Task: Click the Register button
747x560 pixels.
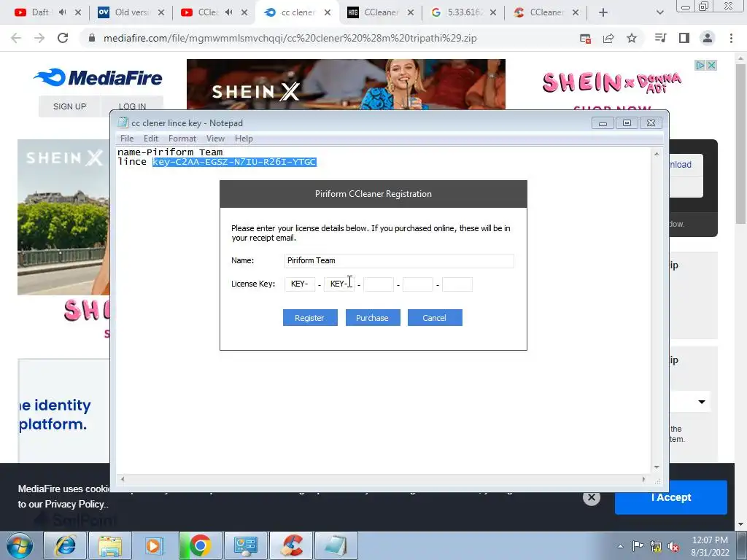Action: coord(310,318)
